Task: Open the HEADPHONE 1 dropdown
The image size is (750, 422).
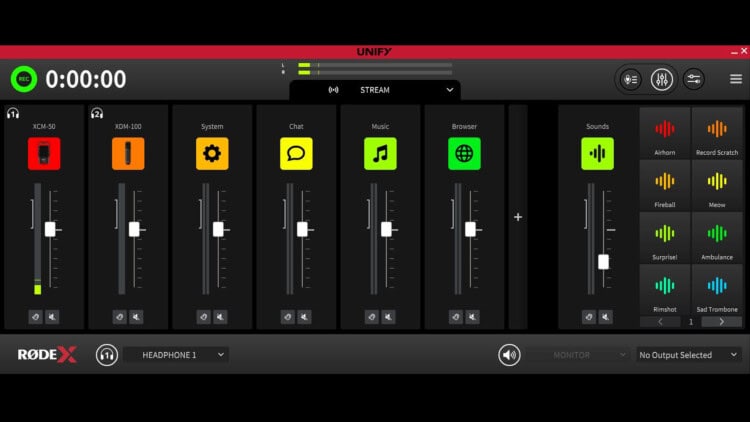Action: tap(176, 355)
